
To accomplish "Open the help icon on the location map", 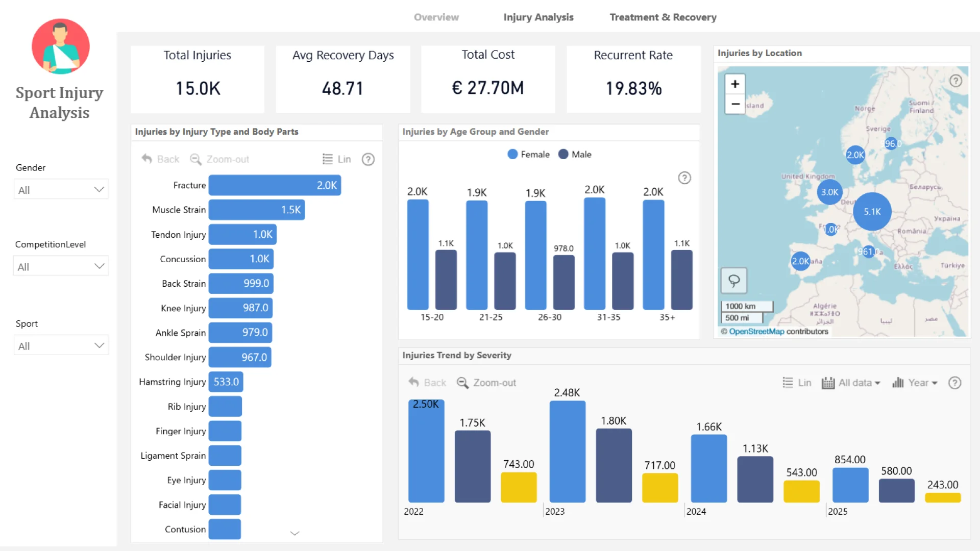I will (x=955, y=81).
